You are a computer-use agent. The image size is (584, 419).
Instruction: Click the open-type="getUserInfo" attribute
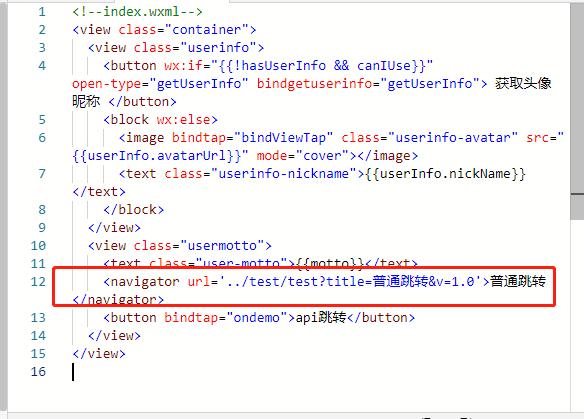pos(160,84)
